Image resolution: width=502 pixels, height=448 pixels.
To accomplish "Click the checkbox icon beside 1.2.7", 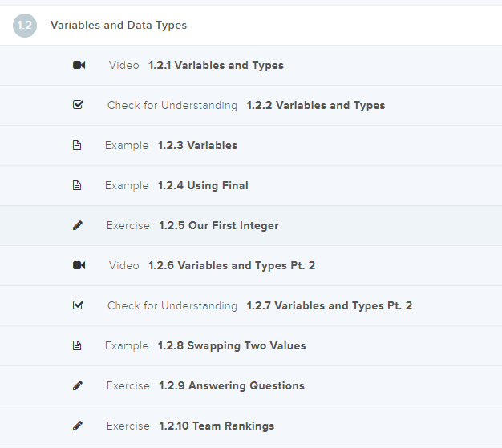I will click(x=78, y=305).
